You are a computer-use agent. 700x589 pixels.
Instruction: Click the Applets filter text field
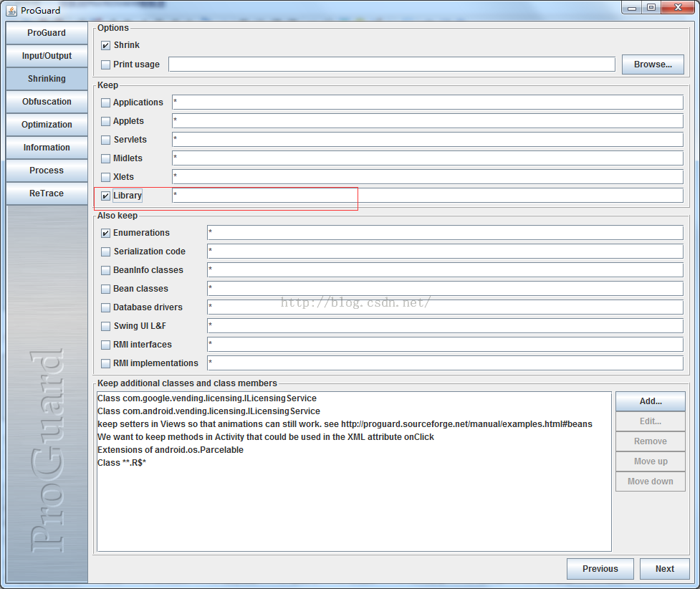[x=427, y=121]
